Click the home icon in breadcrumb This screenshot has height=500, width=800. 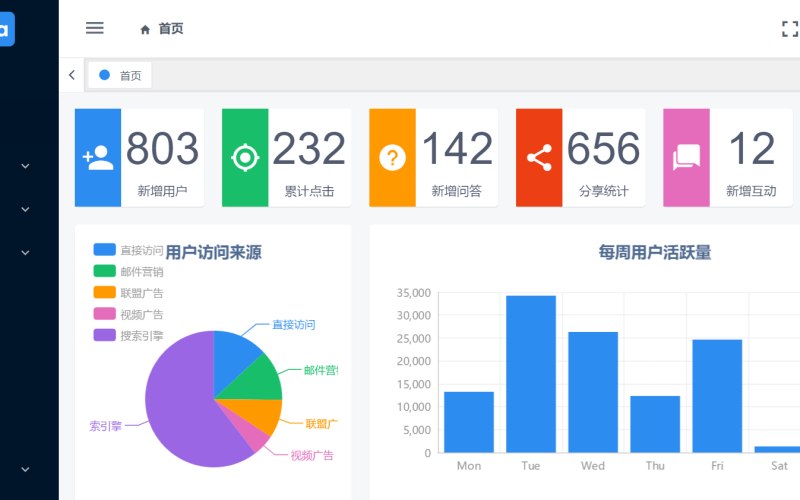point(145,30)
